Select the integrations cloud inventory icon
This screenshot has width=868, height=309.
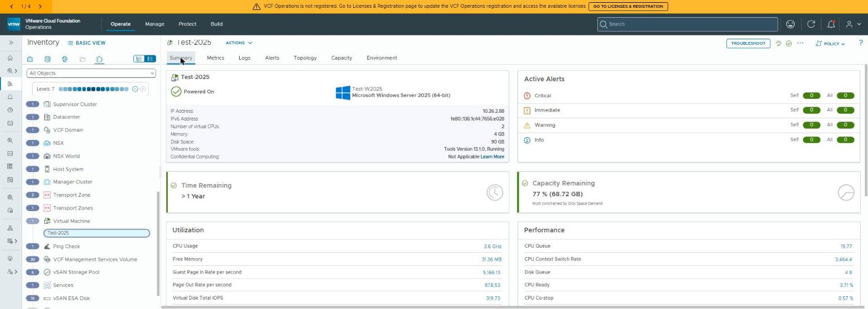click(x=100, y=59)
